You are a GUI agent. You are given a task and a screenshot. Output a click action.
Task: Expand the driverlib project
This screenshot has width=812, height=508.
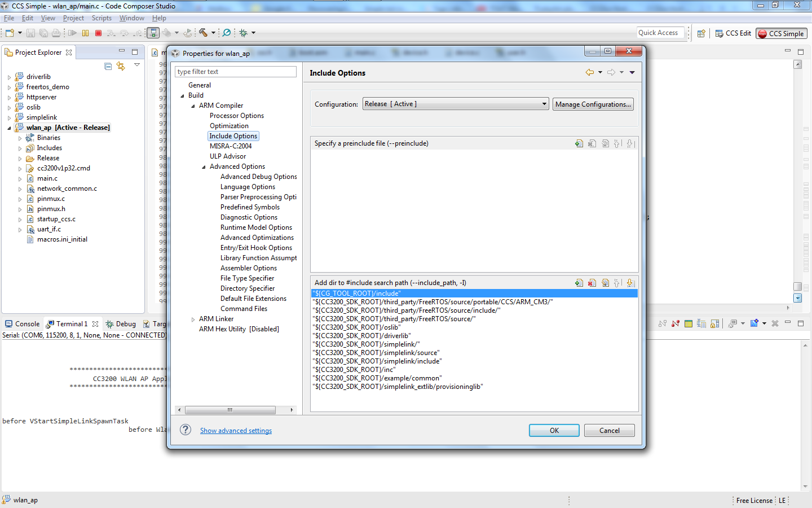[9, 77]
